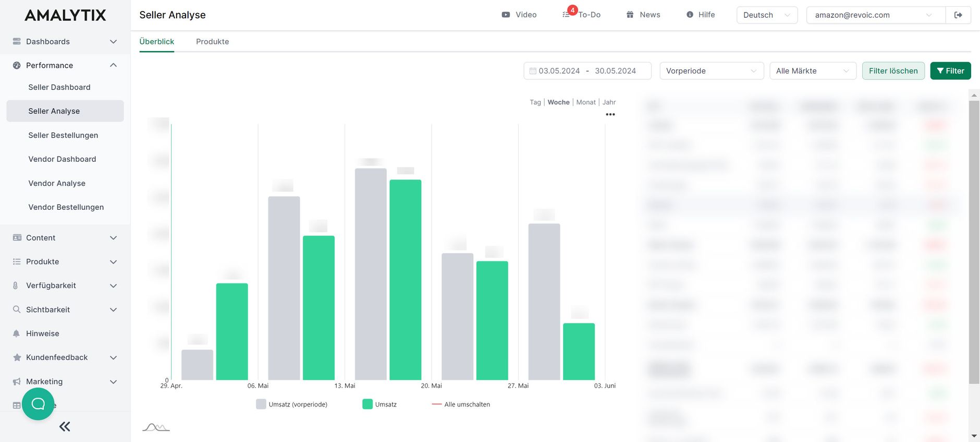
Task: Switch chart grouping to Jahr
Action: (x=609, y=102)
